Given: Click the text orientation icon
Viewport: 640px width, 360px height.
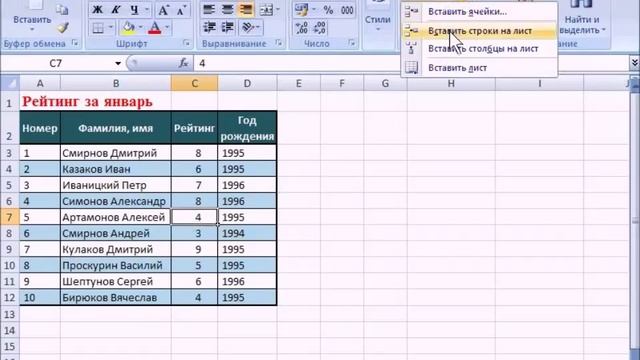Looking at the screenshot, I should [248, 27].
